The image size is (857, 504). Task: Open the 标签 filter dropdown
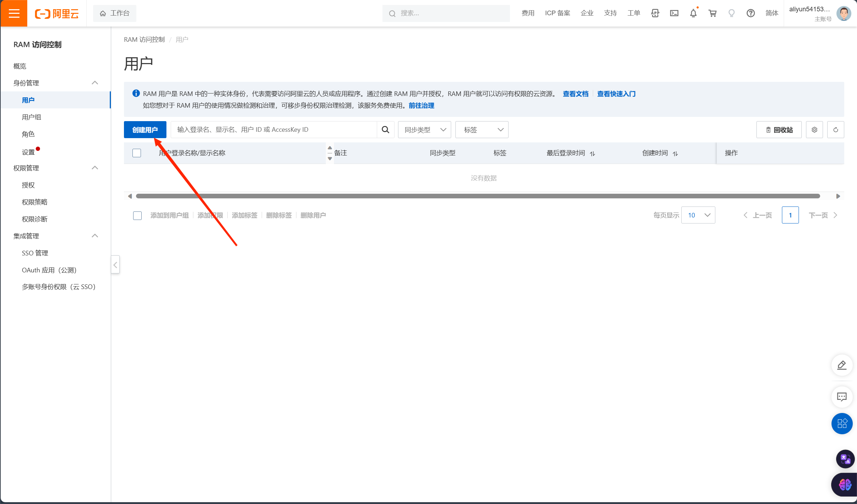click(482, 130)
